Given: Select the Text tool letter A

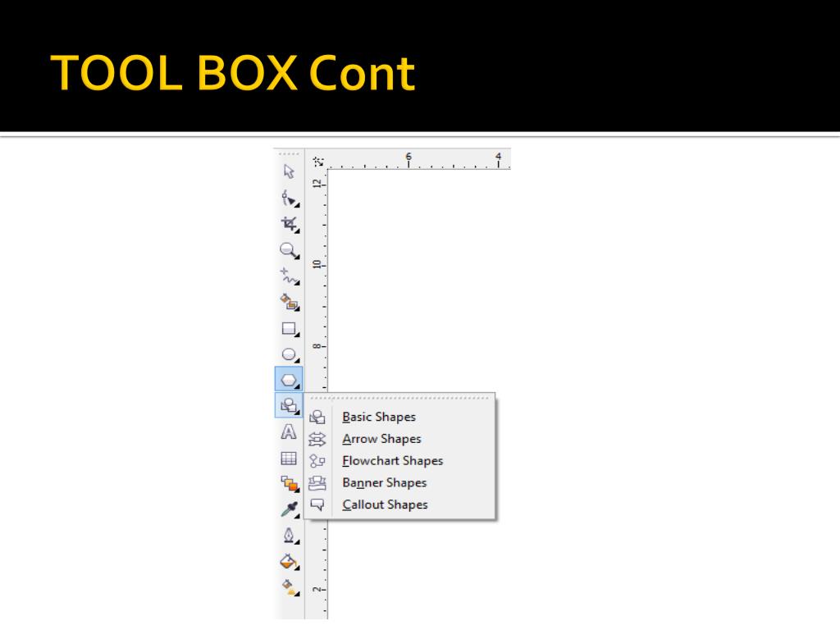Looking at the screenshot, I should [289, 431].
